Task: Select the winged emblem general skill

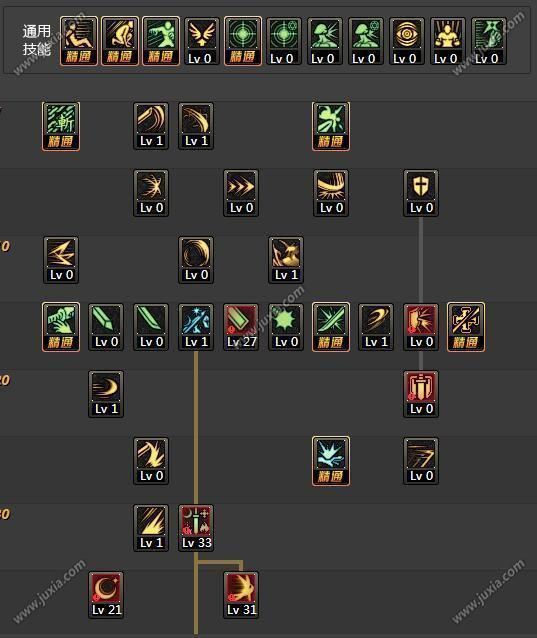Action: (x=202, y=42)
